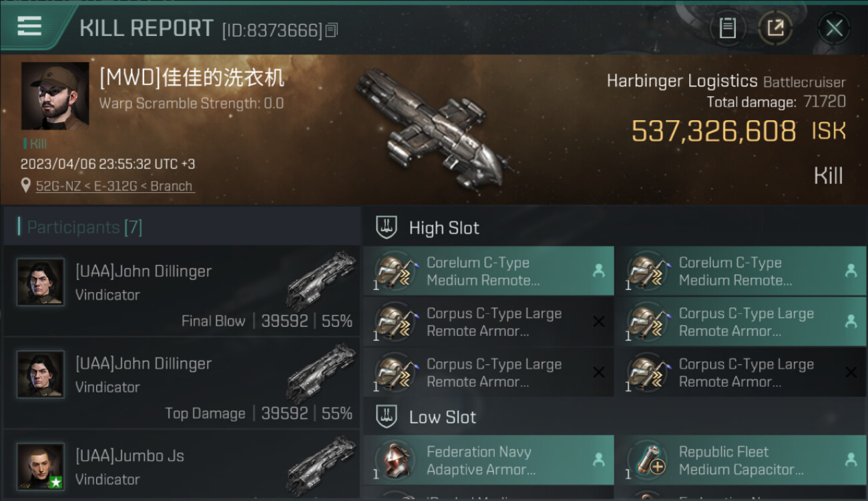The height and width of the screenshot is (501, 868).
Task: Close the kill report window
Action: coord(834,28)
